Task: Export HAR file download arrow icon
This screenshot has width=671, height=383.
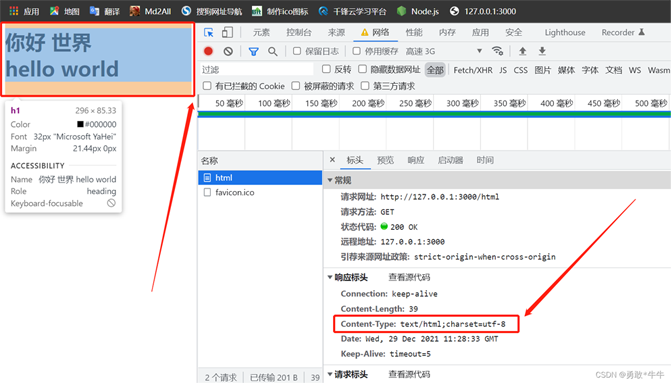Action: [542, 51]
